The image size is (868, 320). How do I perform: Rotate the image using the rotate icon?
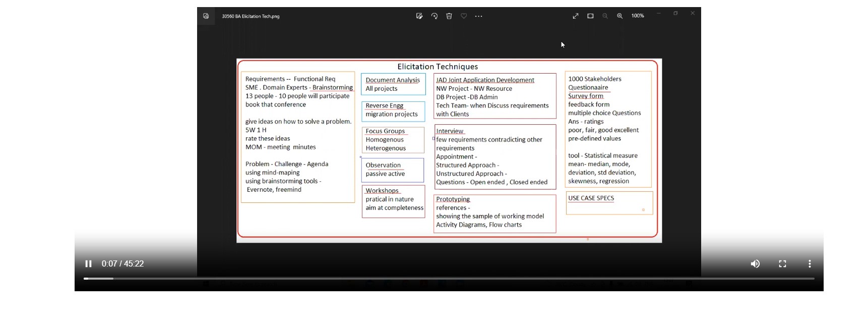point(435,16)
